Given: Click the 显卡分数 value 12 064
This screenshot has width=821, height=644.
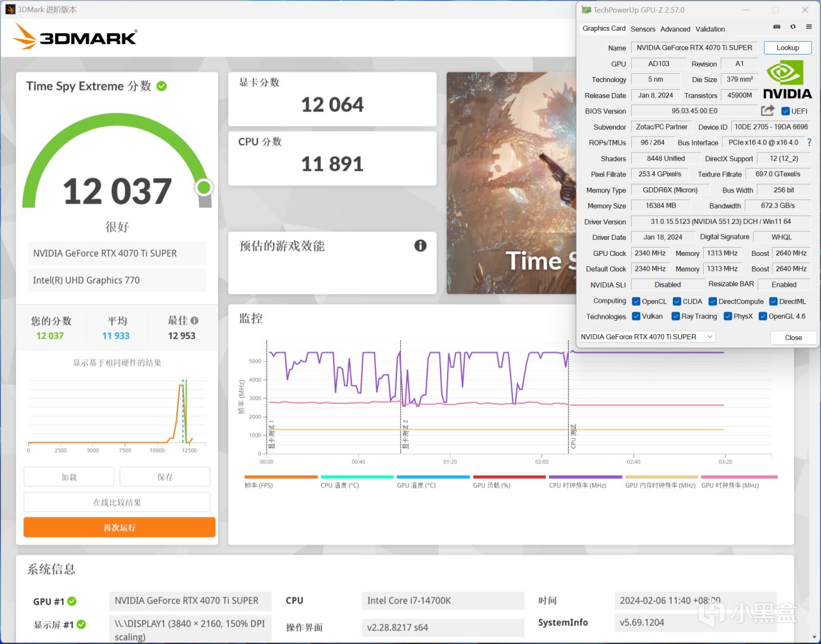Looking at the screenshot, I should 332,105.
